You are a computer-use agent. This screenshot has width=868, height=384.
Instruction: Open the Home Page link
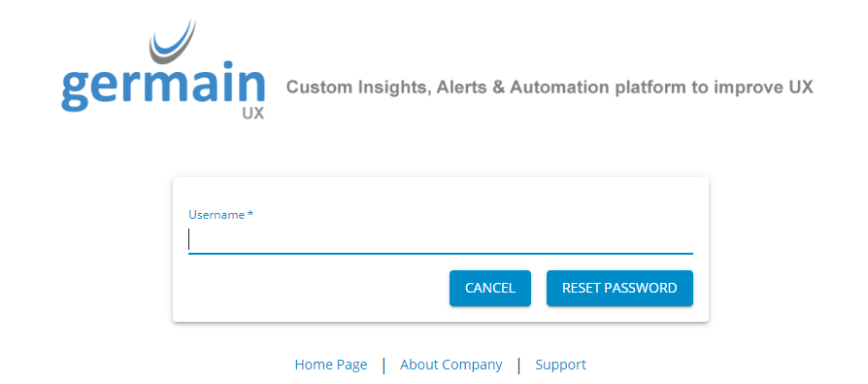click(x=331, y=365)
